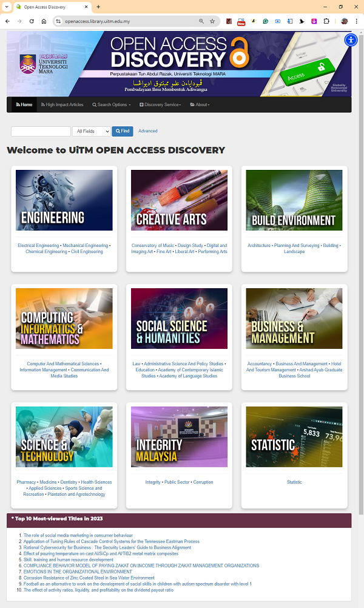364x608 pixels.
Task: Open the Chrome profile avatar
Action: 344,21
